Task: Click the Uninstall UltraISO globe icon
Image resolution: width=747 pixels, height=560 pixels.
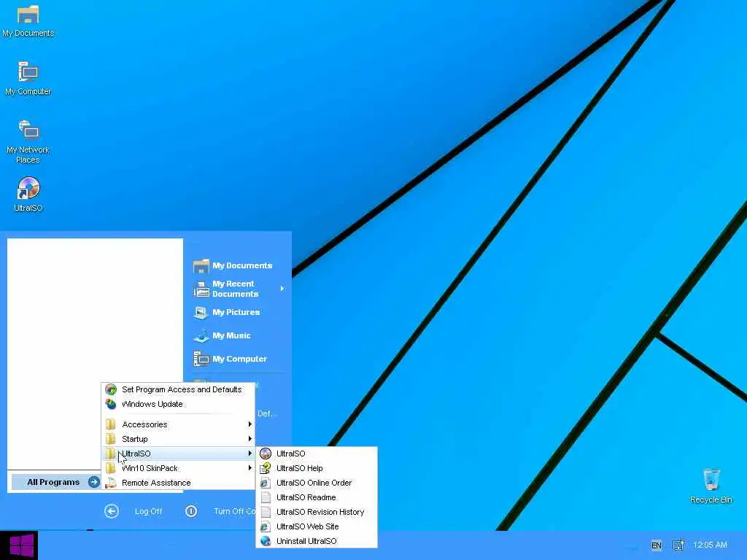Action: [266, 542]
